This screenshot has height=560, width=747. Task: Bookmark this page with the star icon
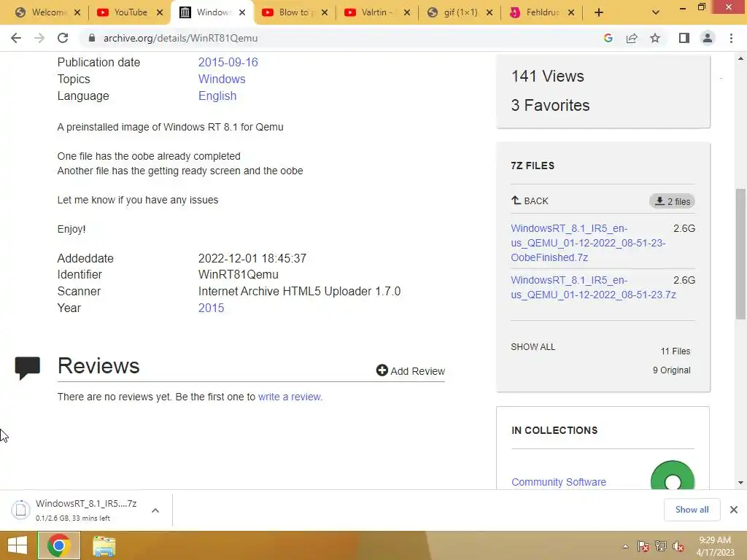click(655, 38)
